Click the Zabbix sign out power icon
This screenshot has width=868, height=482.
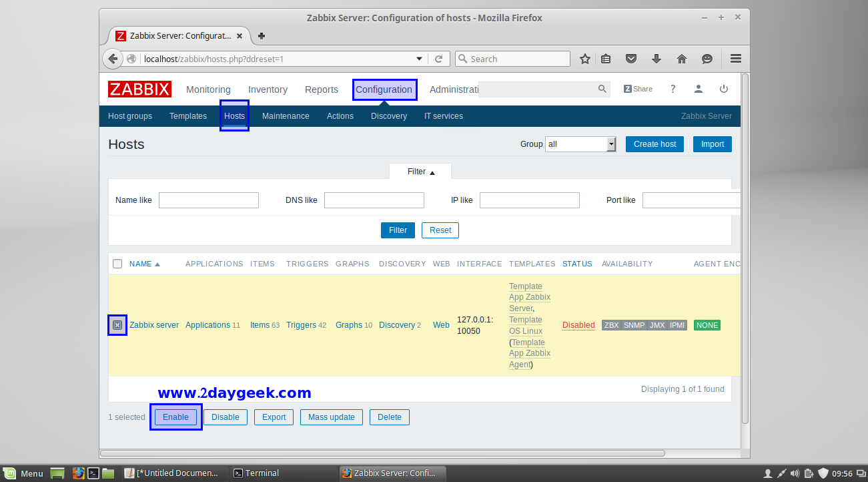click(724, 89)
